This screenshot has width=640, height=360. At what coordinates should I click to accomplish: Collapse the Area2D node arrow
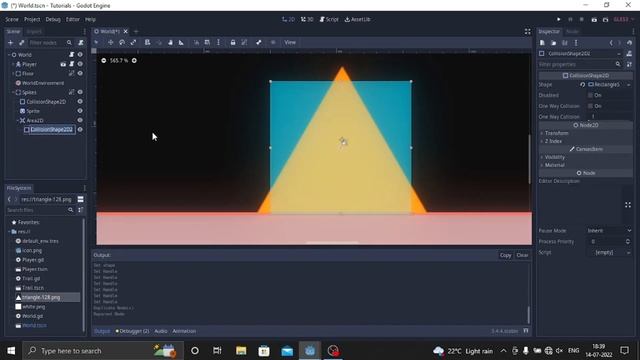point(17,120)
